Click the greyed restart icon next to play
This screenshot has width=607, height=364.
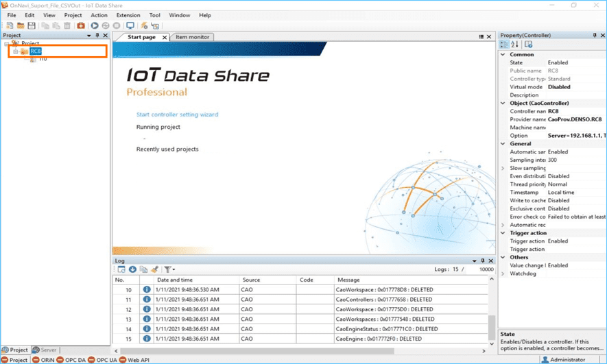pos(106,25)
